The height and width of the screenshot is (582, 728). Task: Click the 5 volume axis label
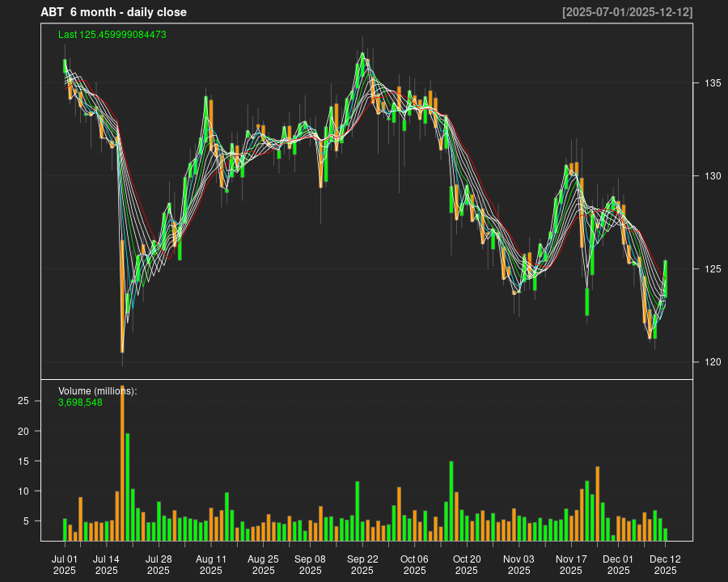pyautogui.click(x=27, y=521)
